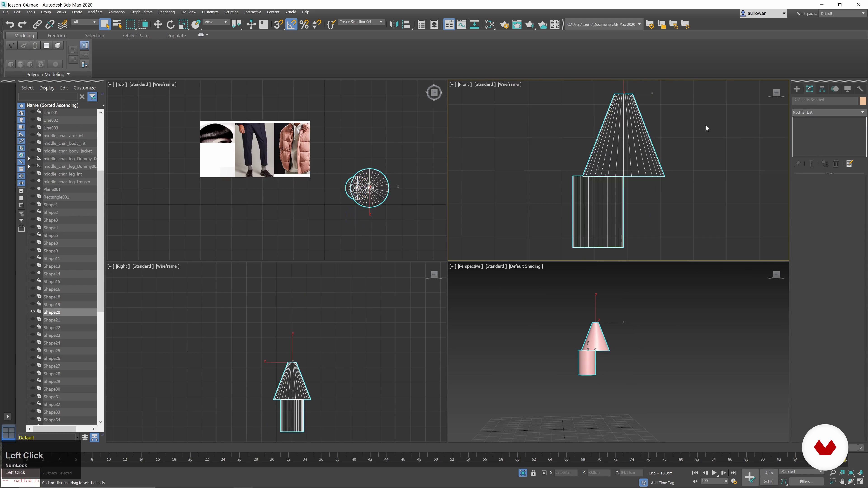The image size is (868, 488).
Task: Expand the middle_char_leg_Dummy002 tree node
Action: [29, 166]
